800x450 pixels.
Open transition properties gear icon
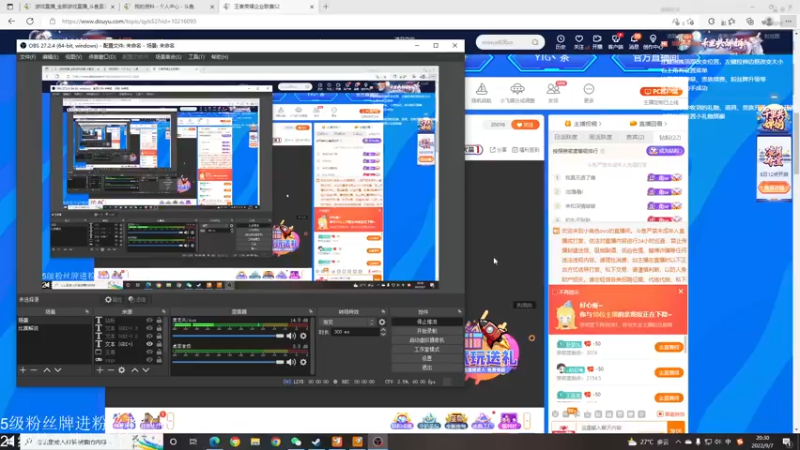pyautogui.click(x=382, y=322)
